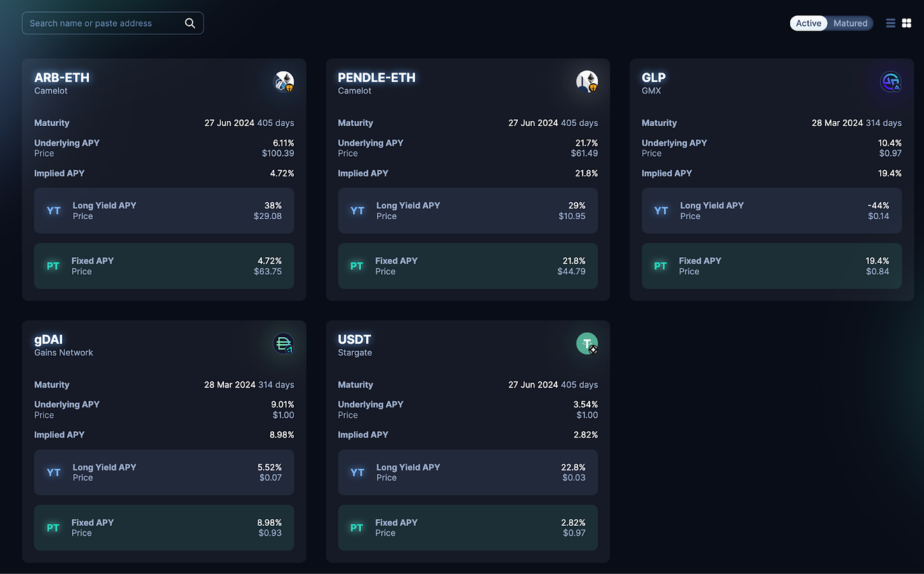Click the GLP GMX token icon
Image resolution: width=924 pixels, height=574 pixels.
(x=891, y=81)
